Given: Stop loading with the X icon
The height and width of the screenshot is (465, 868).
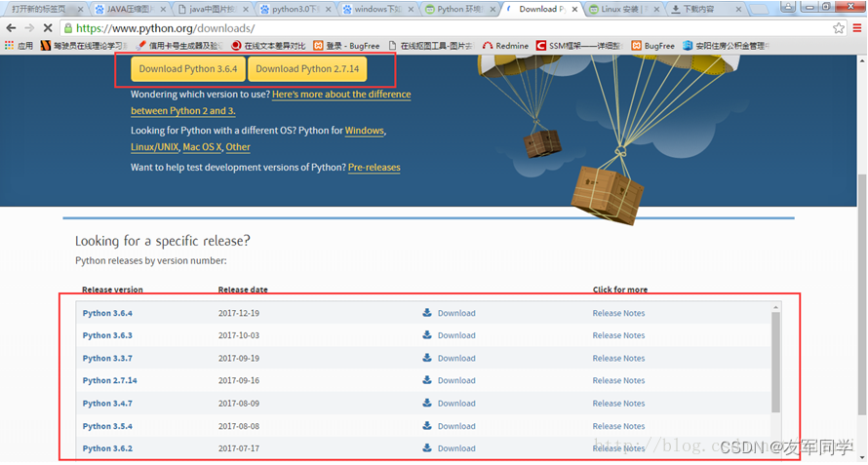Looking at the screenshot, I should [x=48, y=27].
